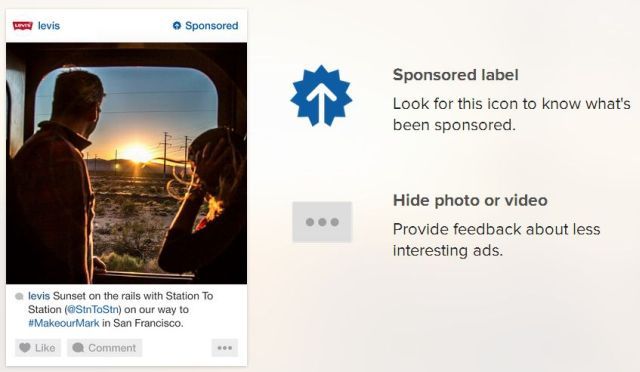This screenshot has width=640, height=372.
Task: Click 'Look for this icon' description text
Action: tap(511, 114)
